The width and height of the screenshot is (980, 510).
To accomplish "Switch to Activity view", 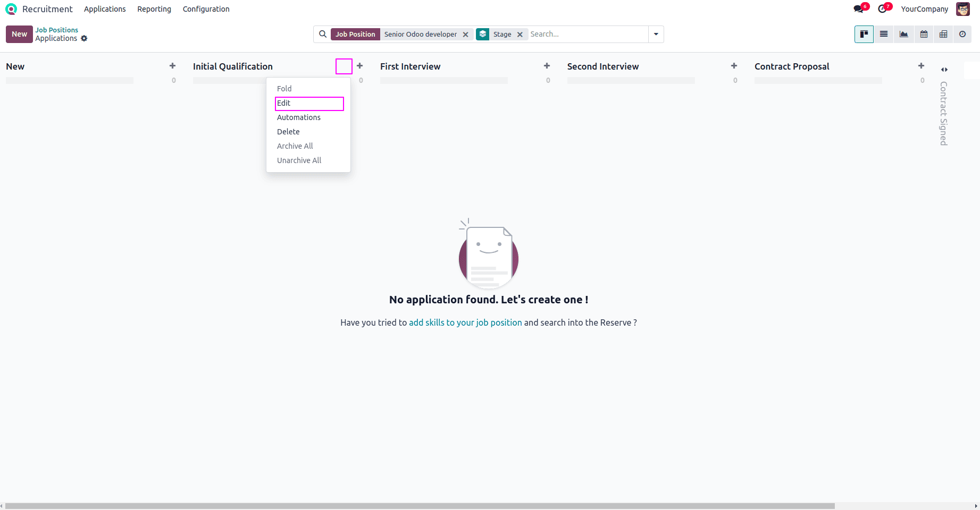I will click(962, 34).
